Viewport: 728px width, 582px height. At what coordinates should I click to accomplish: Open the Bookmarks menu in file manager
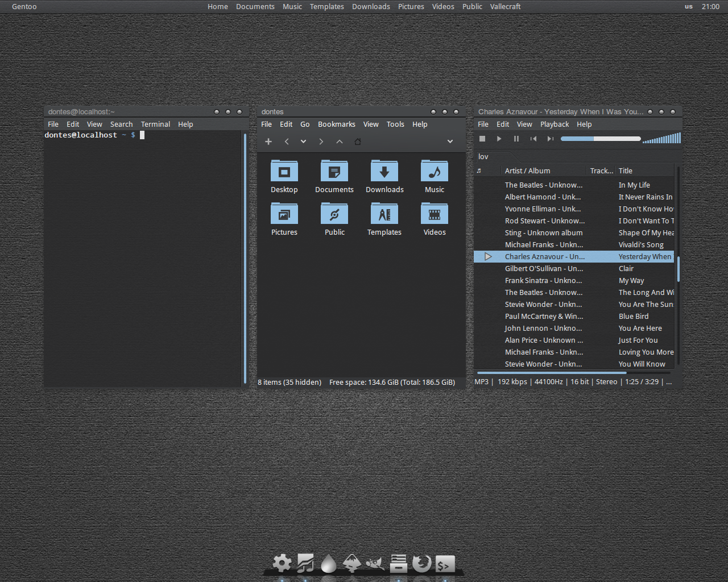[x=337, y=124]
